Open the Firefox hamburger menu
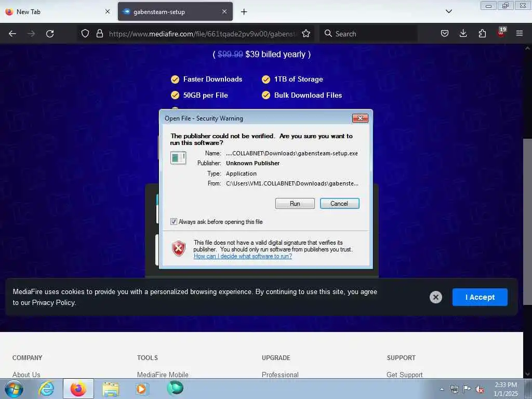The image size is (532, 399). (x=519, y=33)
